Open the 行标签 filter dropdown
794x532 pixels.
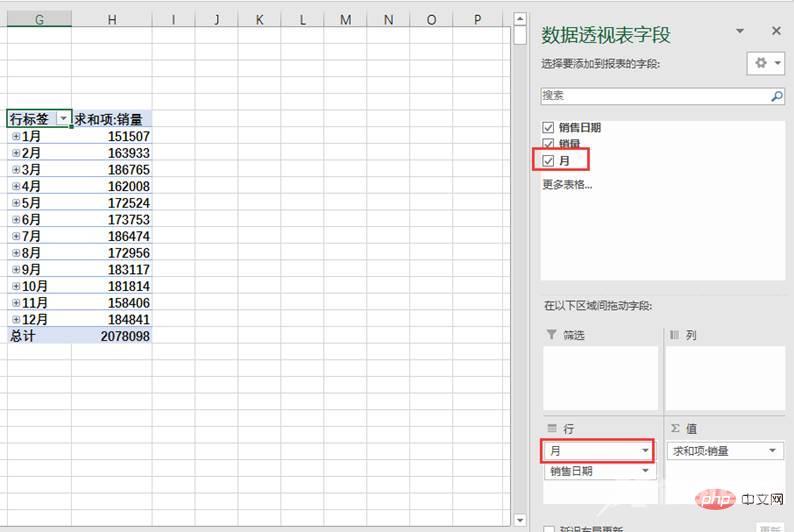click(x=64, y=118)
